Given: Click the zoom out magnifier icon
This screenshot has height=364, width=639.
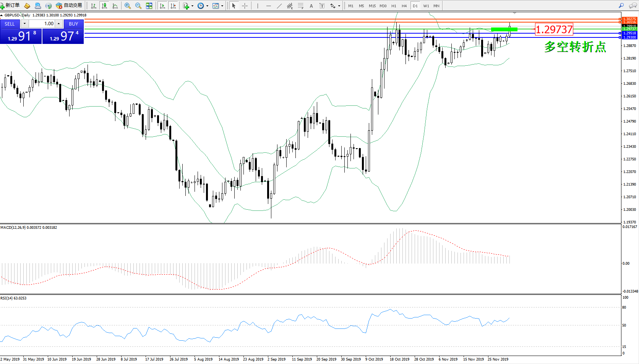Looking at the screenshot, I should (x=138, y=6).
